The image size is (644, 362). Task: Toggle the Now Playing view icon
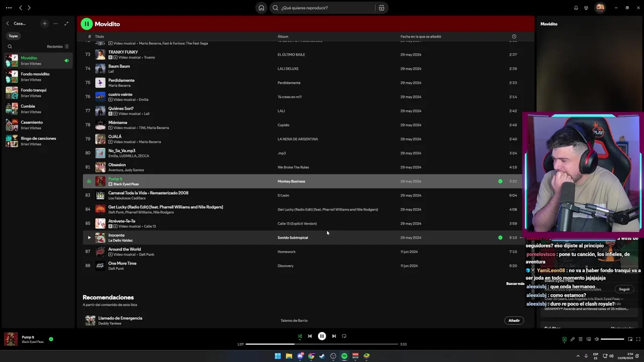point(564,339)
